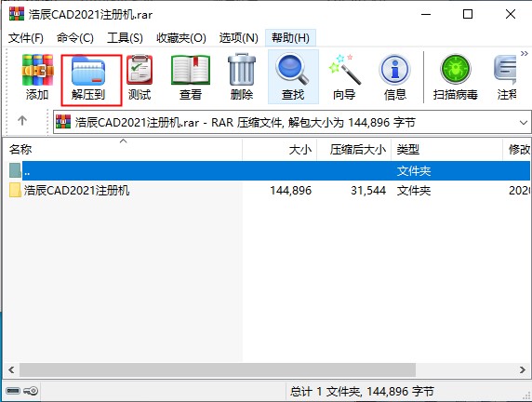532x402 pixels.
Task: Minimize the WinRAR window
Action: 426,14
